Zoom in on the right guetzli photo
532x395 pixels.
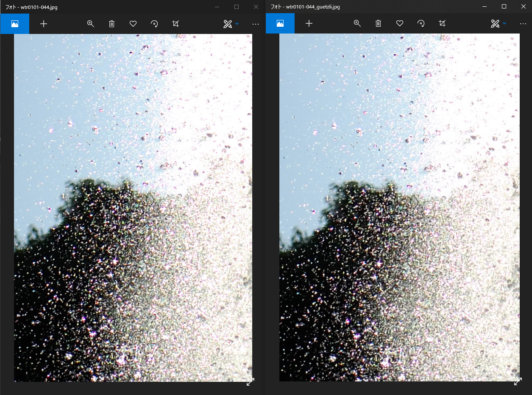pyautogui.click(x=357, y=24)
